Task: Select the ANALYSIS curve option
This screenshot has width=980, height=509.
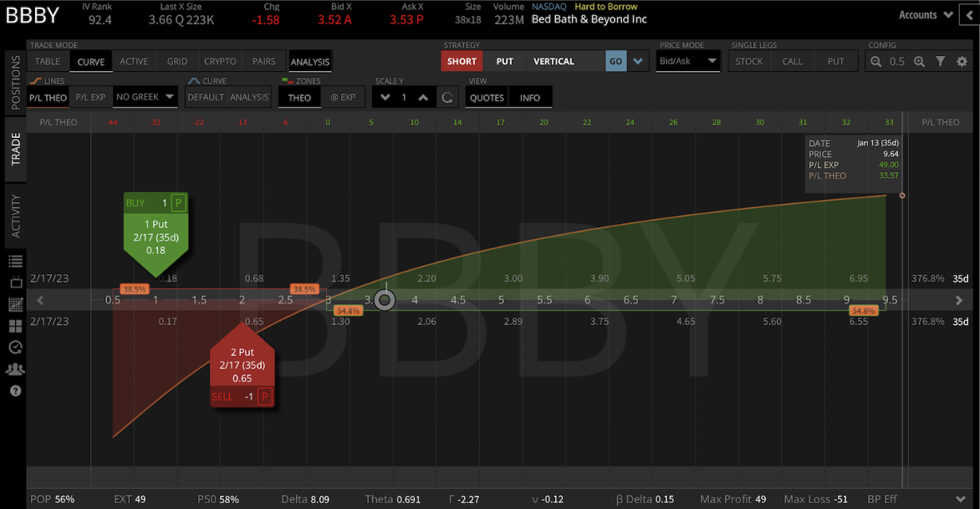Action: 248,98
